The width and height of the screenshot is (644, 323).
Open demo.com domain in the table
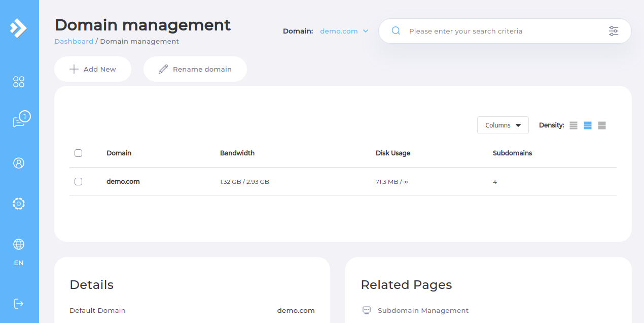(x=123, y=181)
